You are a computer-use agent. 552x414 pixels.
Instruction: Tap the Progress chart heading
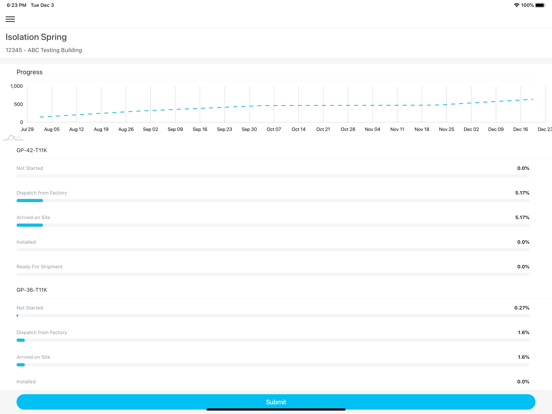pos(30,72)
